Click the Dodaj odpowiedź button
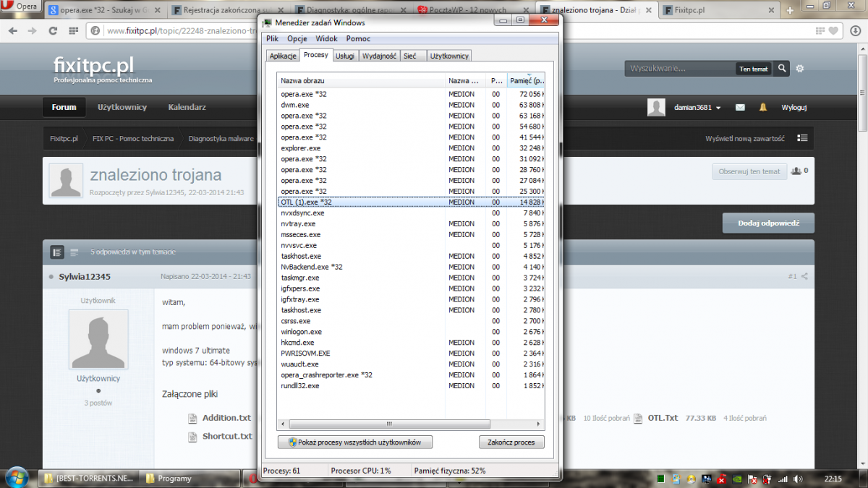 coord(768,223)
